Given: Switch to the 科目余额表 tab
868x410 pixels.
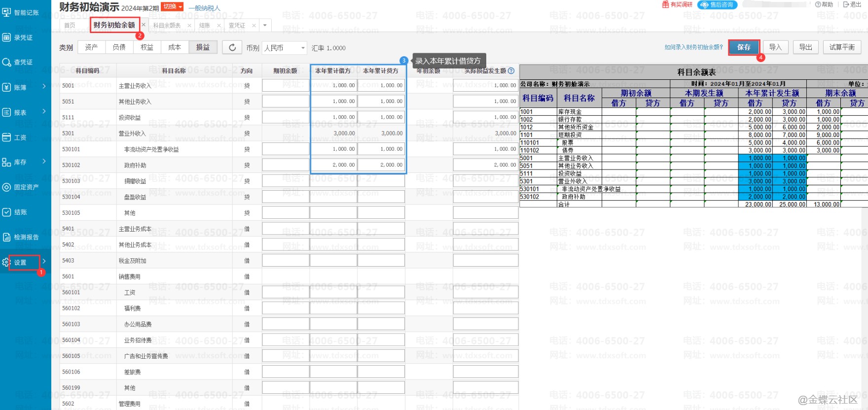Looking at the screenshot, I should (167, 25).
